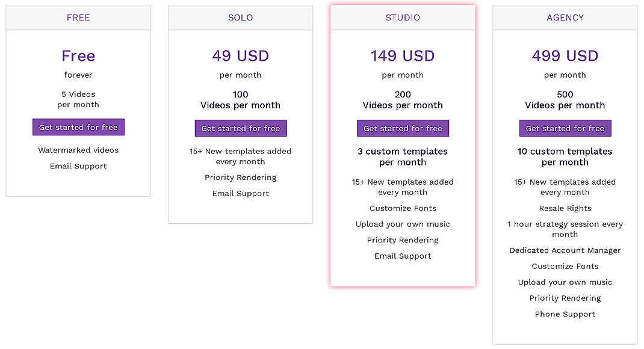This screenshot has width=644, height=349.
Task: Select the STUDIO plan header
Action: (402, 17)
